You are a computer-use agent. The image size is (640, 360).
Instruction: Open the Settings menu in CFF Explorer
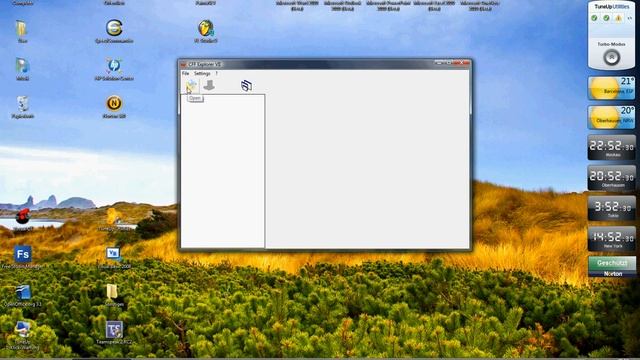[202, 73]
